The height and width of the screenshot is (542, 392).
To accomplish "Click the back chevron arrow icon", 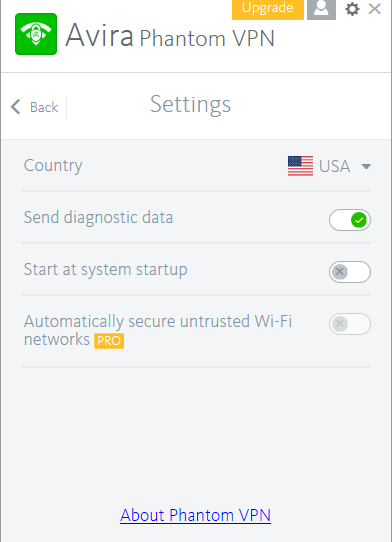I will pyautogui.click(x=16, y=107).
